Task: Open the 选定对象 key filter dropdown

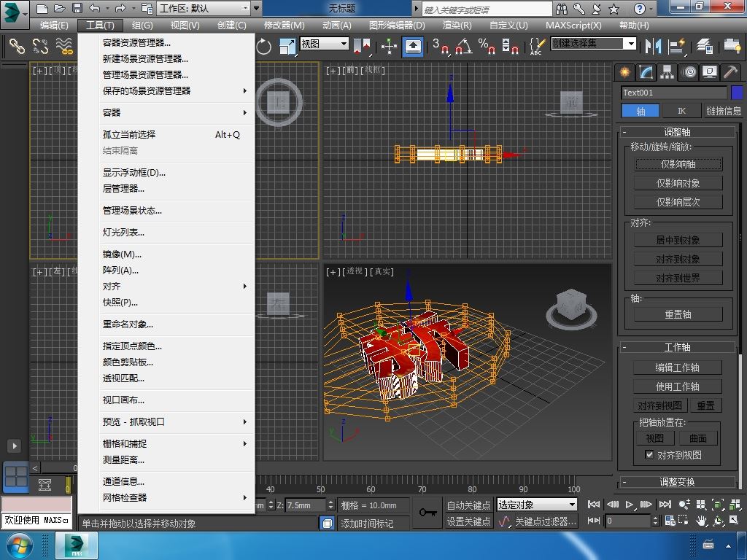Action: coord(572,505)
